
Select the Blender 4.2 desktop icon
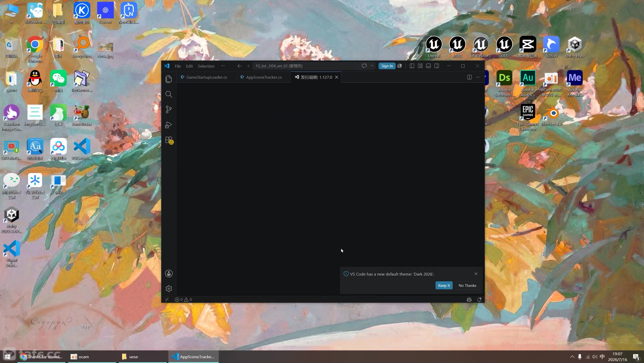click(x=551, y=115)
